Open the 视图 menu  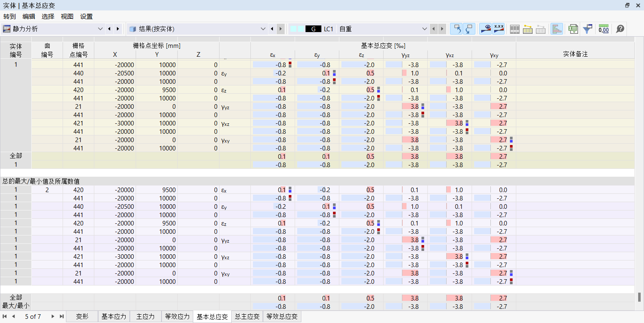67,16
